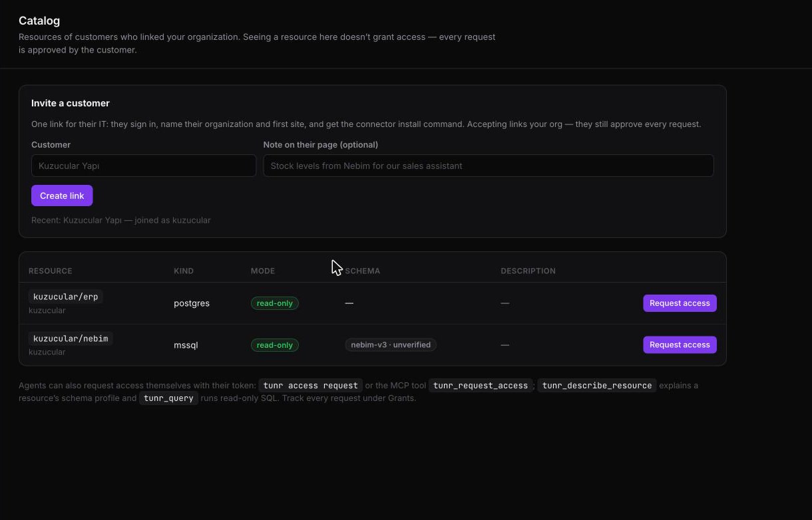Viewport: 812px width, 520px height.
Task: Click the DESCRIPTION column header
Action: 528,271
